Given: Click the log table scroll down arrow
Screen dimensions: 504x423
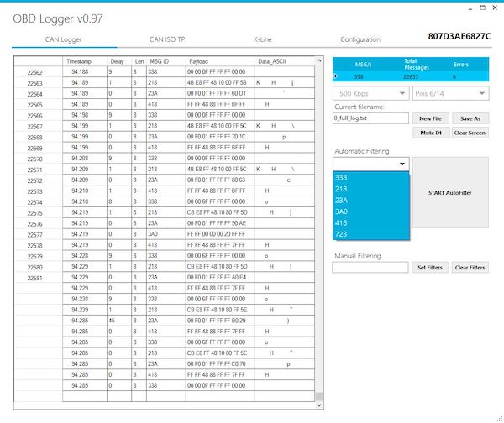Looking at the screenshot, I should tap(319, 405).
